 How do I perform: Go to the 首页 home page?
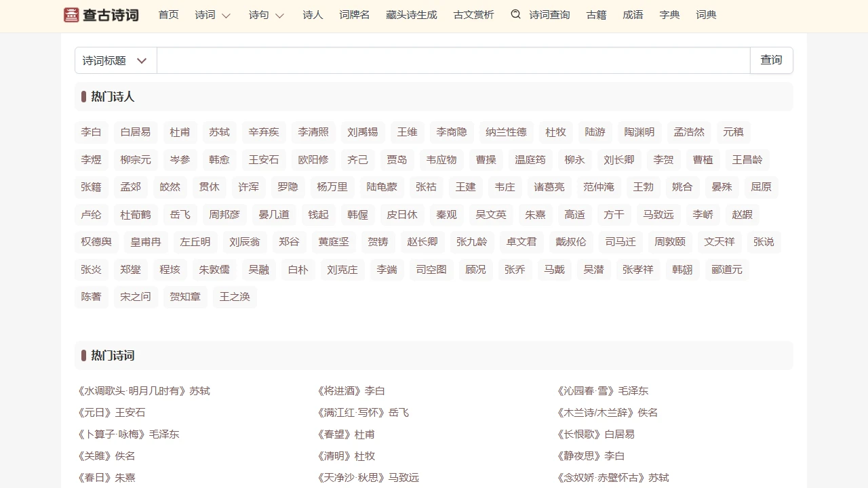168,15
